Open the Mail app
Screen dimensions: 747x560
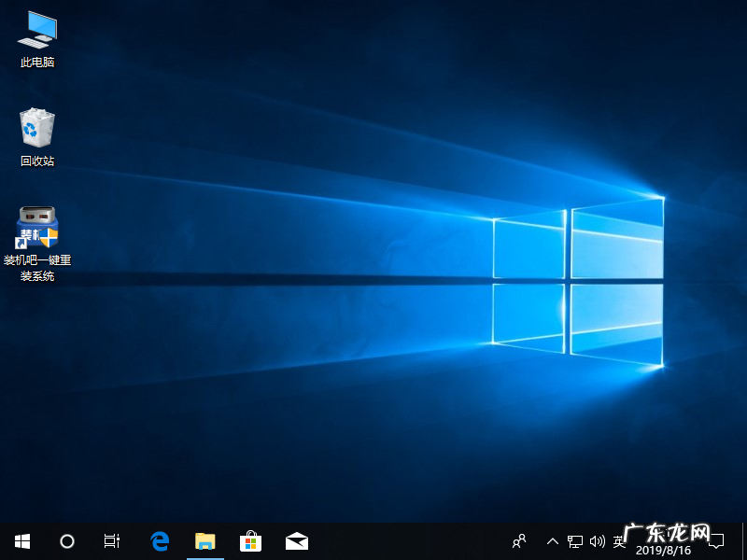coord(296,541)
